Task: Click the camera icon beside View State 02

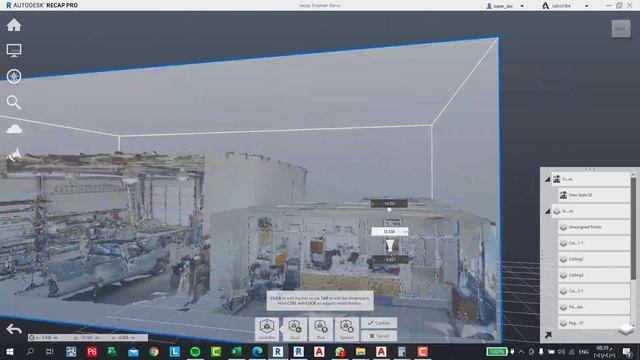Action: tap(564, 195)
